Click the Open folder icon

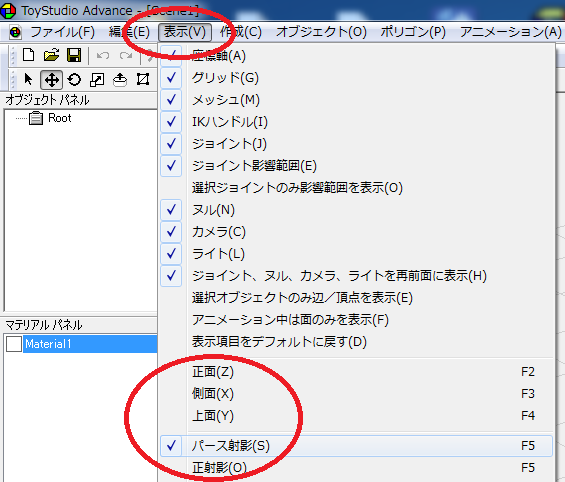point(51,55)
